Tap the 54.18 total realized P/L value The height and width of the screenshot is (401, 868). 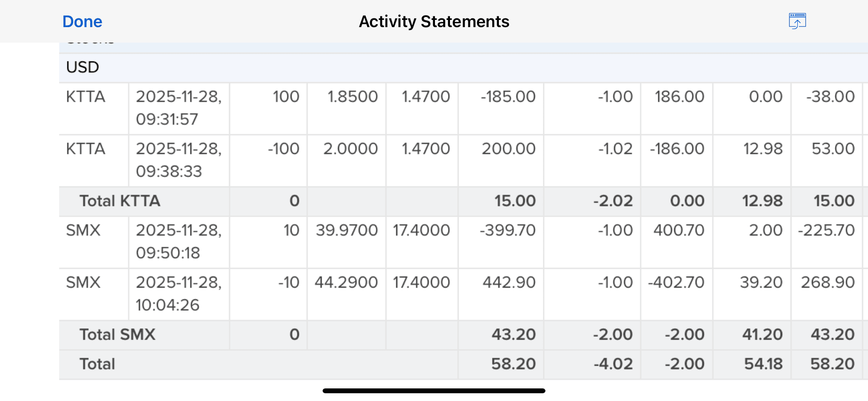click(x=763, y=364)
